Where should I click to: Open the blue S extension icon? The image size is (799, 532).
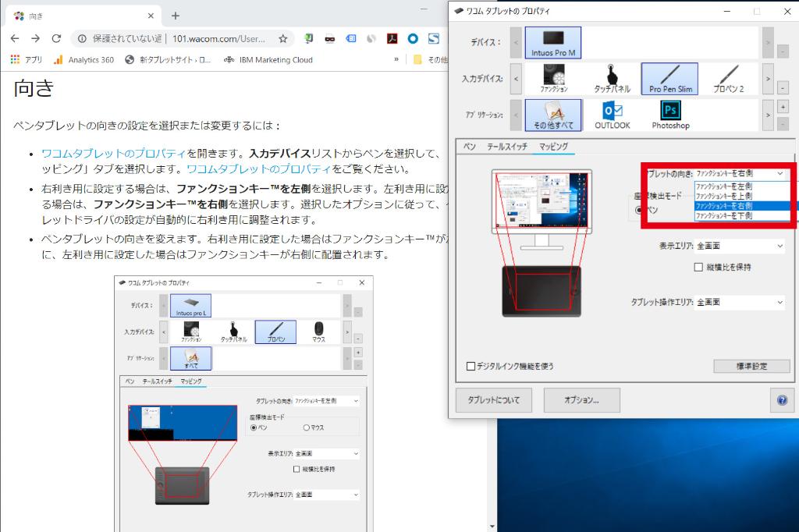click(x=434, y=38)
